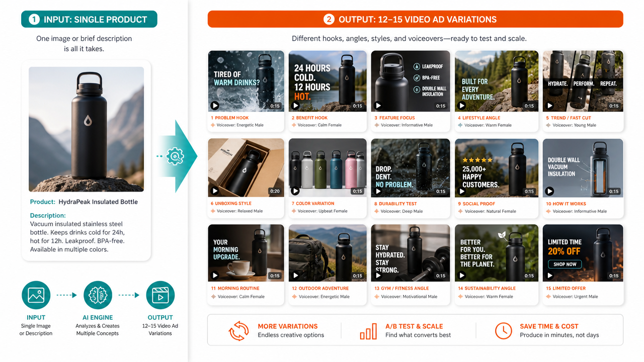Open the Outdoor Adventure video thumbnail

tap(327, 253)
